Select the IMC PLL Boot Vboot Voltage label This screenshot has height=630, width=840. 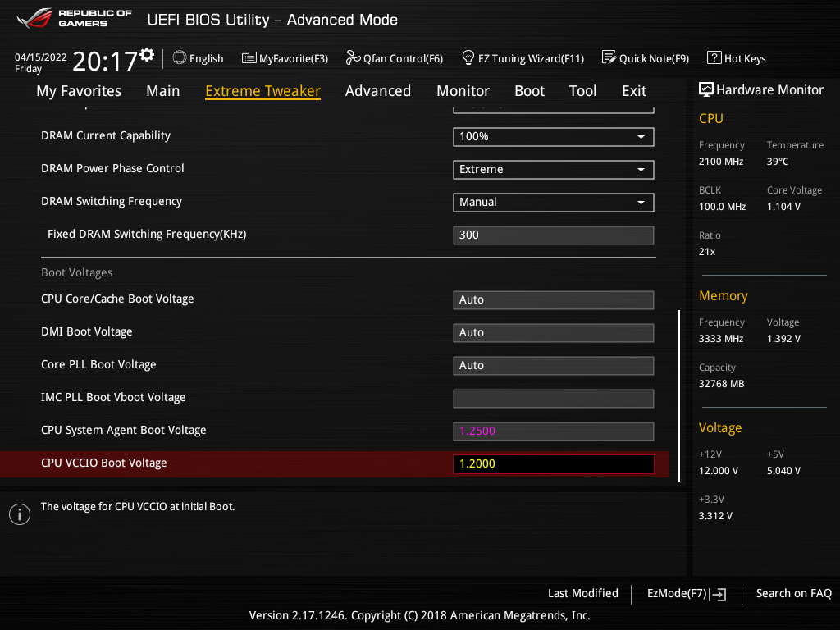pyautogui.click(x=113, y=397)
